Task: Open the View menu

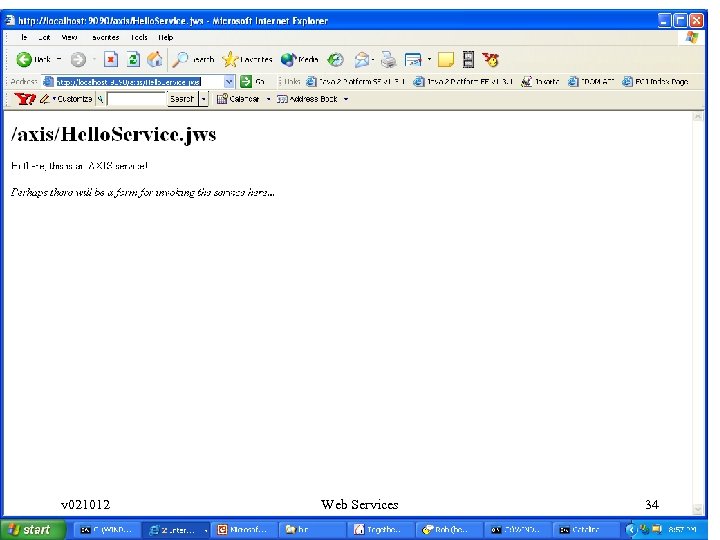Action: pyautogui.click(x=69, y=37)
